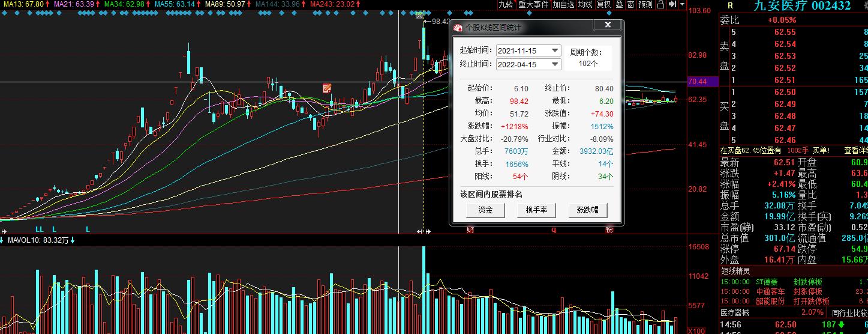
Task: Click the 窗 multi-window button
Action: tap(630, 4)
